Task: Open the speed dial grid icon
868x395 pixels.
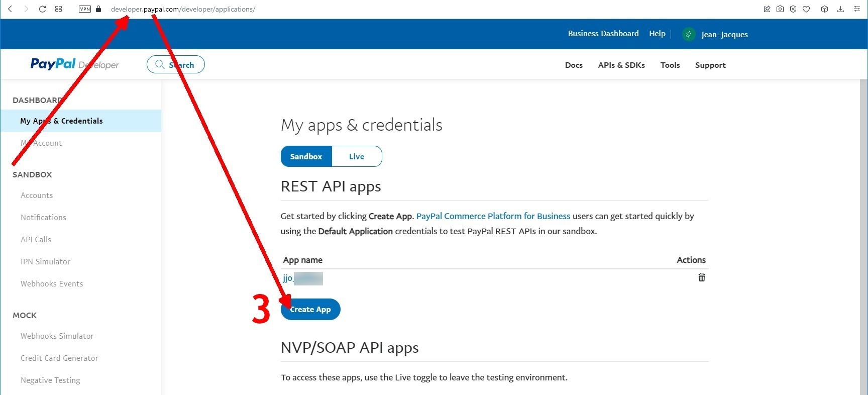Action: click(59, 9)
